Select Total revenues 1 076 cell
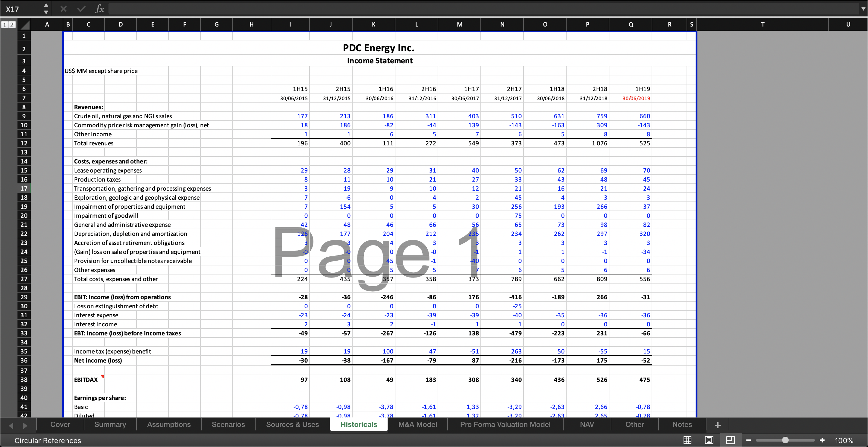 (x=588, y=143)
